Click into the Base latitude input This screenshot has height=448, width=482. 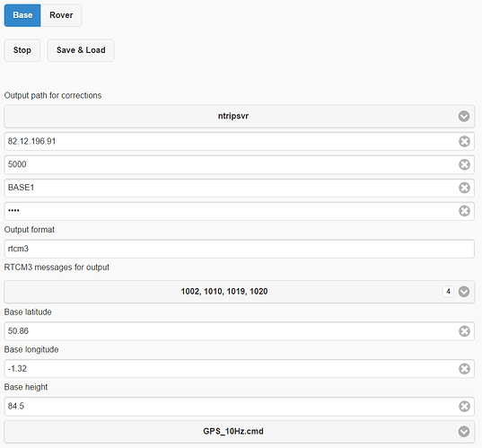pos(231,331)
